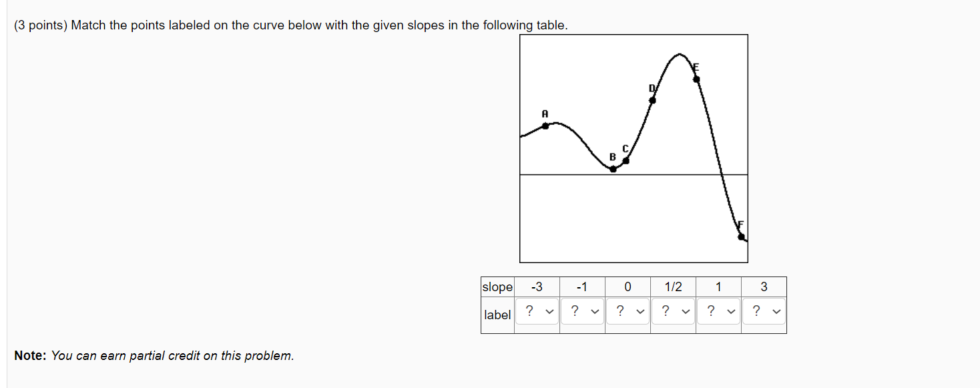Open the label dropdown under slope 3

coord(763,312)
